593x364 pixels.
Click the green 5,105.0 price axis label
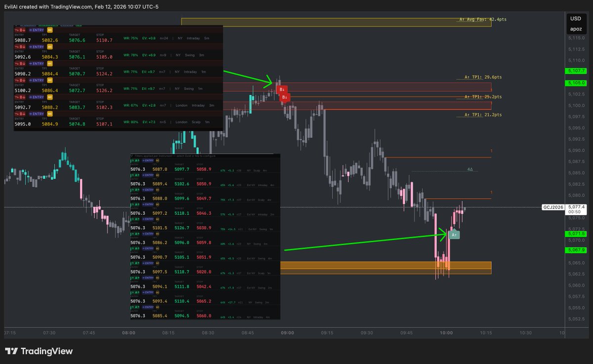click(577, 83)
